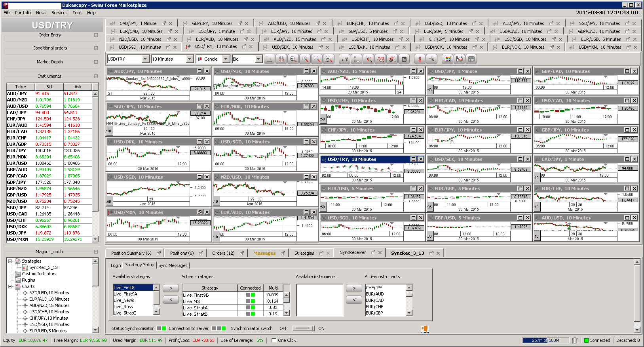Undock the Messages tab
This screenshot has height=347, width=644.
tap(283, 253)
